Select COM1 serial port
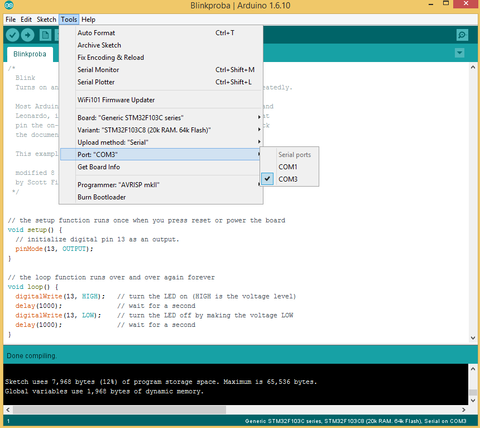Viewport: 480px width, 428px height. pos(289,167)
